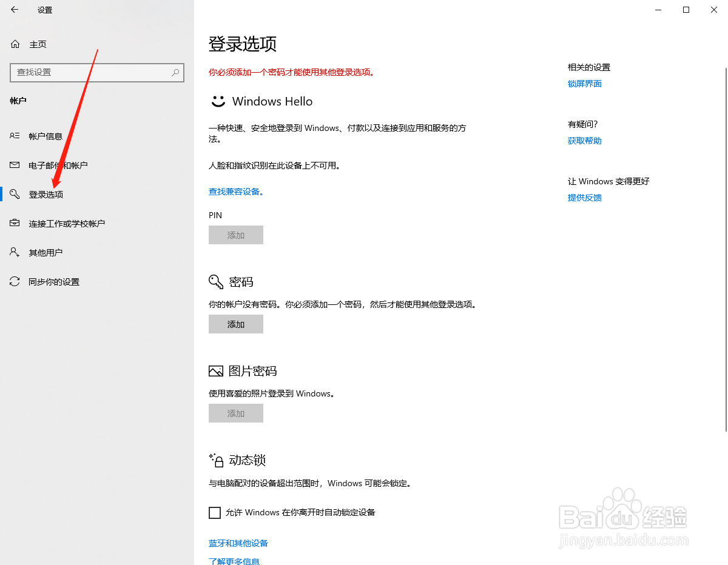The width and height of the screenshot is (728, 565).
Task: Click the key icon beside 登录选项
Action: (x=15, y=194)
